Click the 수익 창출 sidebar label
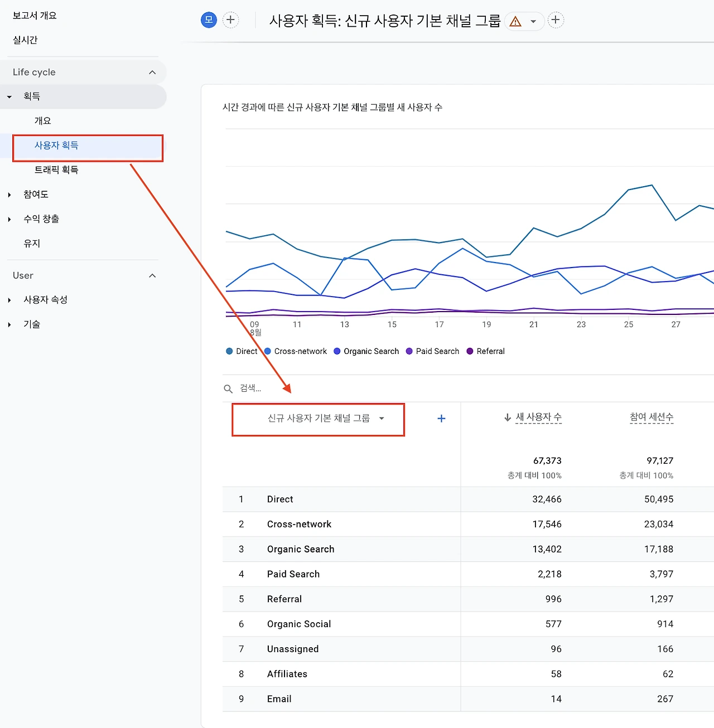Image resolution: width=714 pixels, height=728 pixels. point(41,219)
